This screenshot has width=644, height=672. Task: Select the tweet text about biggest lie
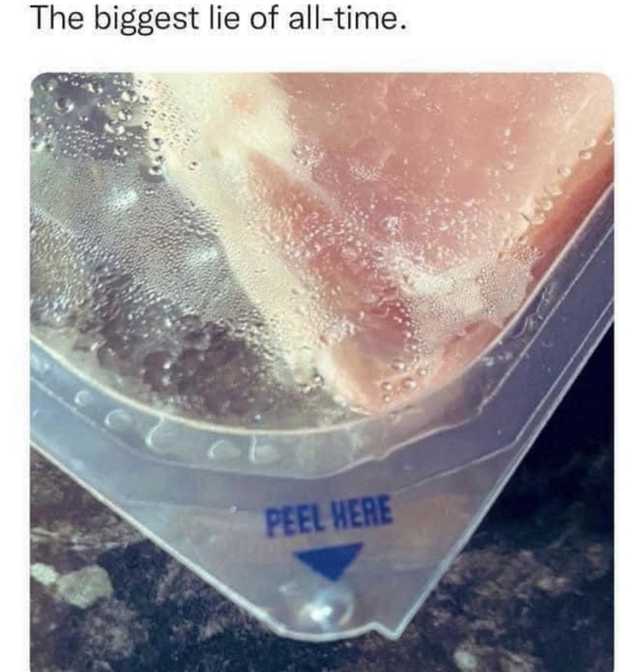click(218, 20)
